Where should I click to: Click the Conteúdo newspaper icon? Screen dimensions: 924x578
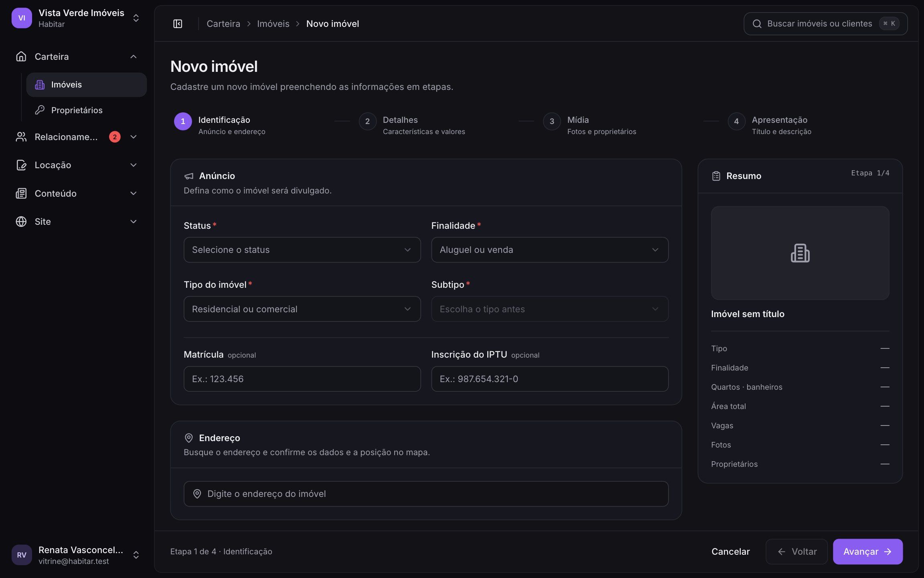(21, 193)
